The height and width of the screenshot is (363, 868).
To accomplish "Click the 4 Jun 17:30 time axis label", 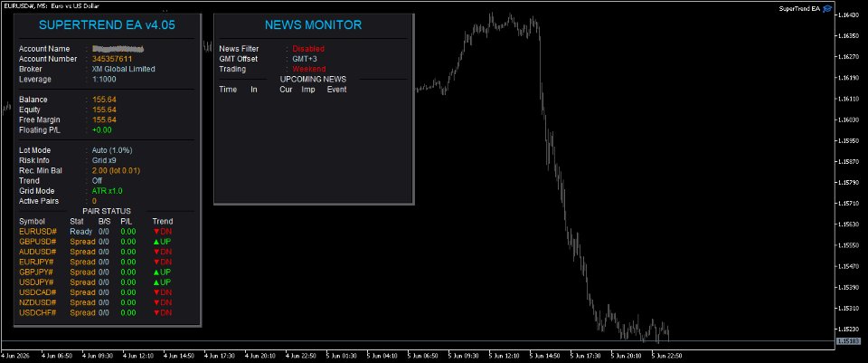I will (219, 355).
